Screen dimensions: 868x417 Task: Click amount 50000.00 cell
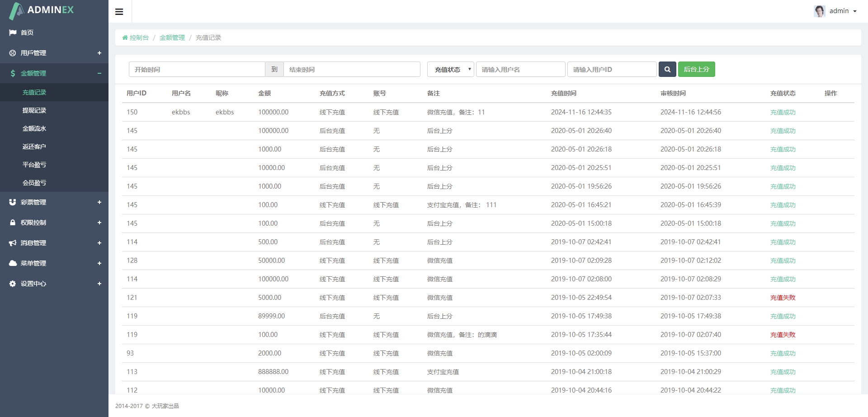pyautogui.click(x=271, y=261)
